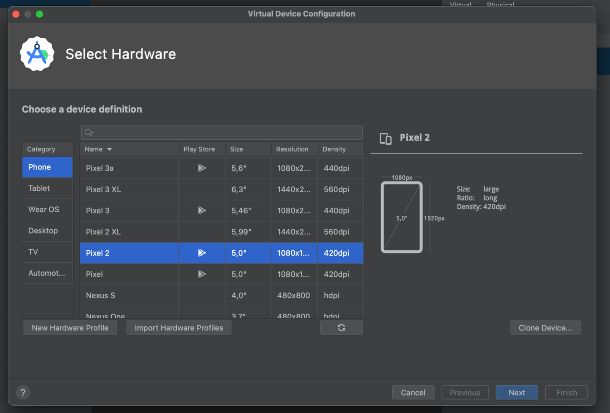Refresh the device list
The width and height of the screenshot is (610, 413).
pos(341,328)
